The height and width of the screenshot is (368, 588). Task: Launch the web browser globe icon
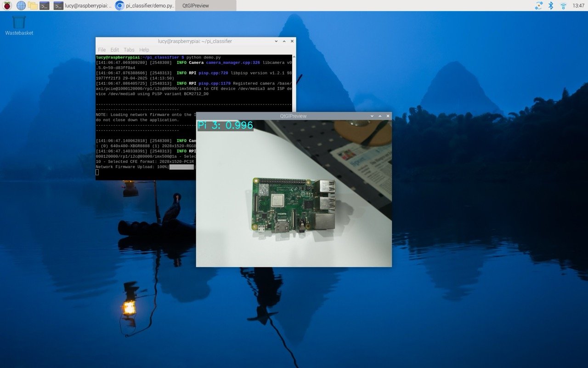pyautogui.click(x=21, y=6)
